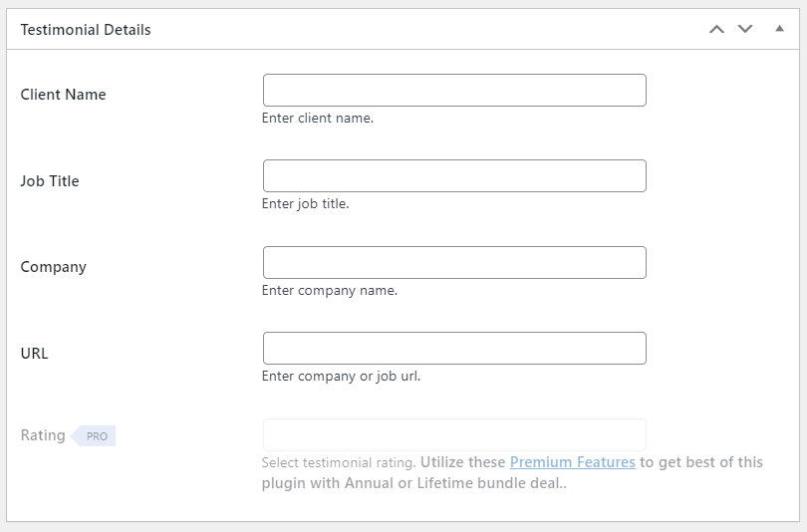
Task: Open the Premium Features link
Action: pyautogui.click(x=572, y=462)
